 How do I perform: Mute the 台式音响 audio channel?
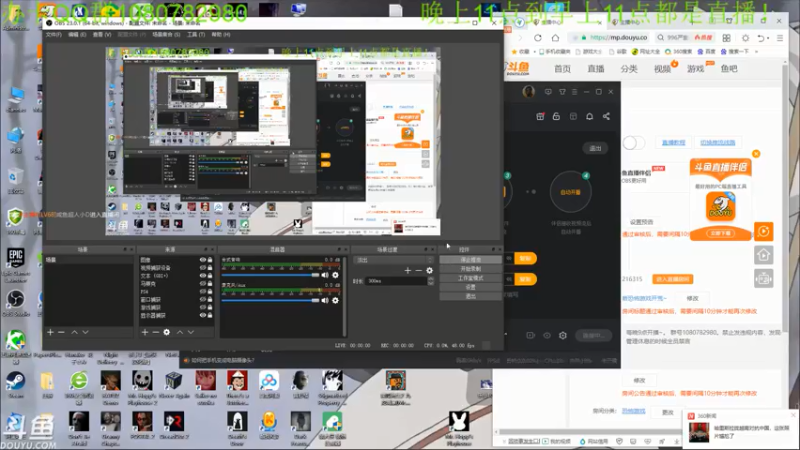pyautogui.click(x=325, y=275)
